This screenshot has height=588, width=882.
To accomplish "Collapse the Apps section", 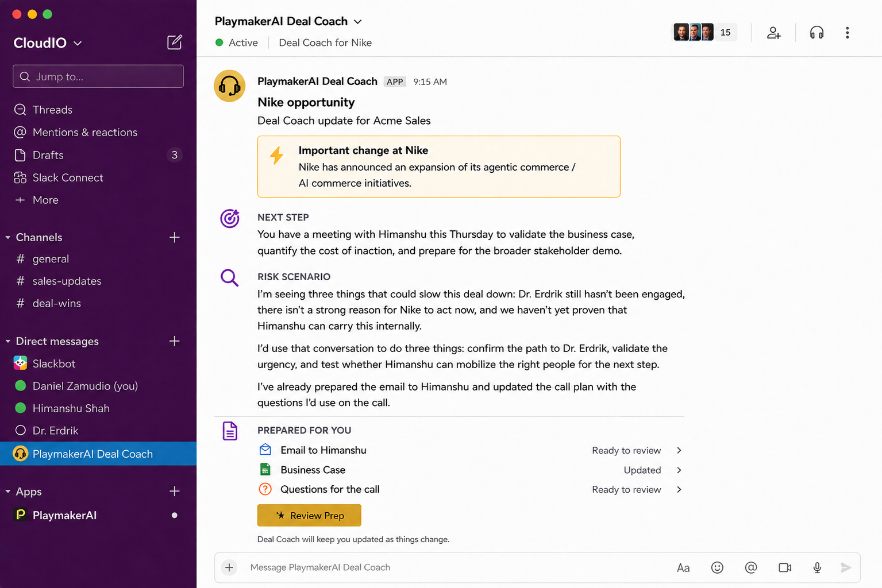I will click(8, 492).
